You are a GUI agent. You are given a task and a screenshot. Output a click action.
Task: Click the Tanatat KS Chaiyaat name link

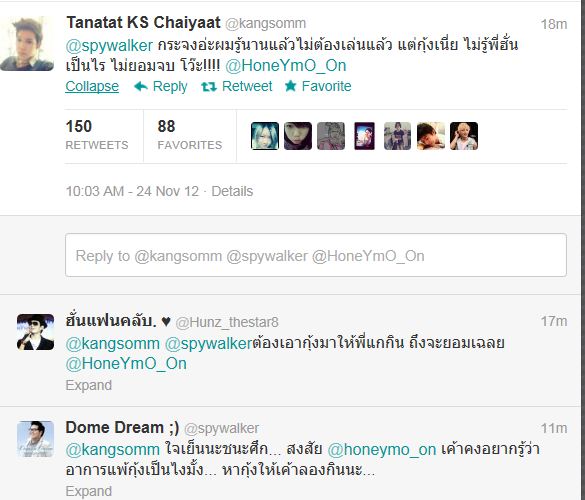pos(143,22)
